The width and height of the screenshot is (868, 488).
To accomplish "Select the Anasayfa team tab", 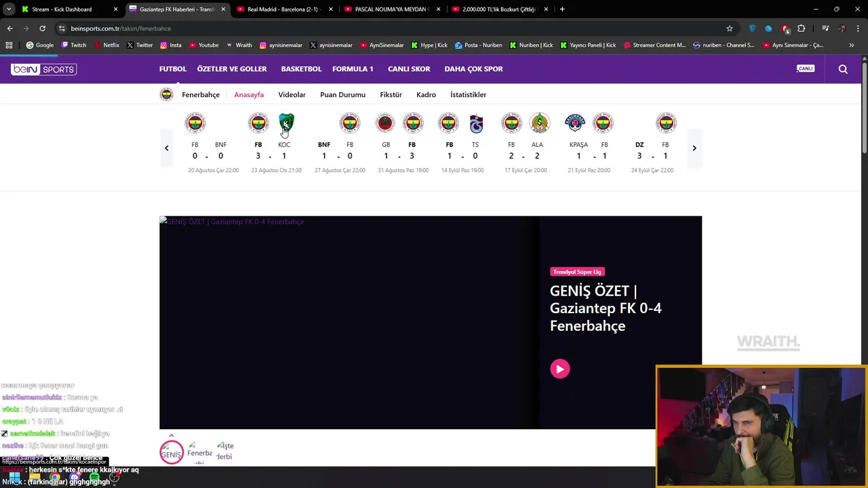I will [x=249, y=95].
